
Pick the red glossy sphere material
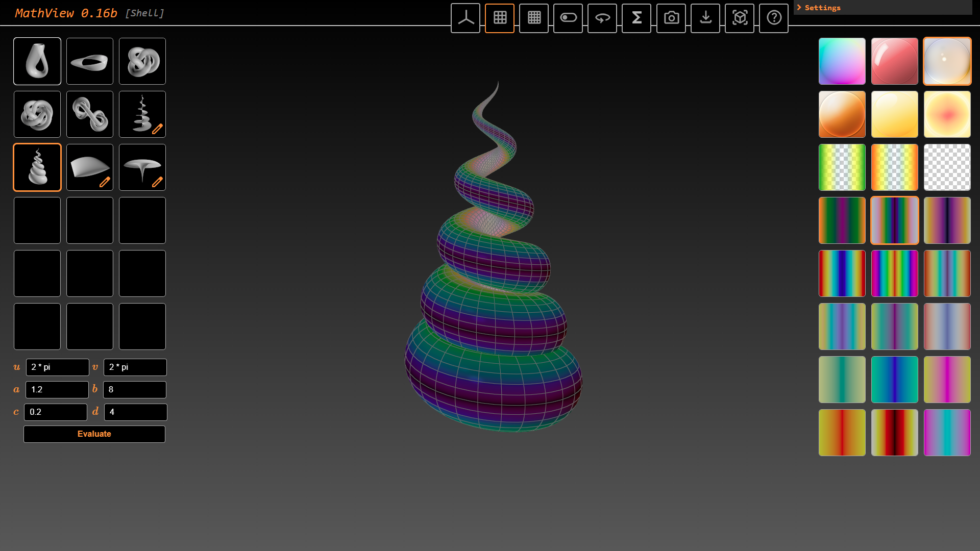[x=894, y=61]
